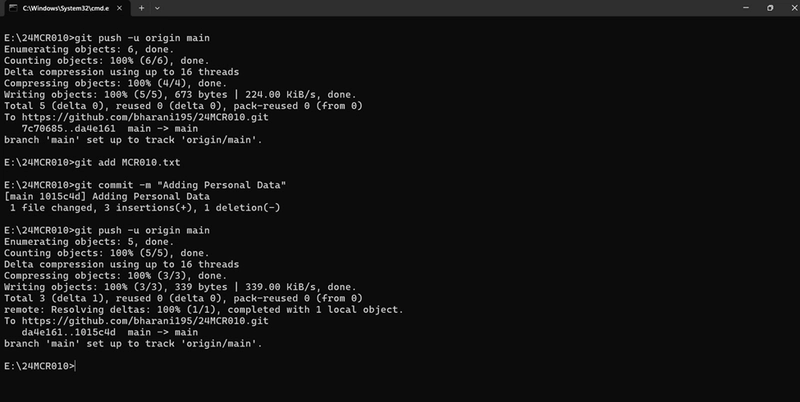Click the '[main 1015c4d] Adding Personal Data' line

tap(107, 196)
